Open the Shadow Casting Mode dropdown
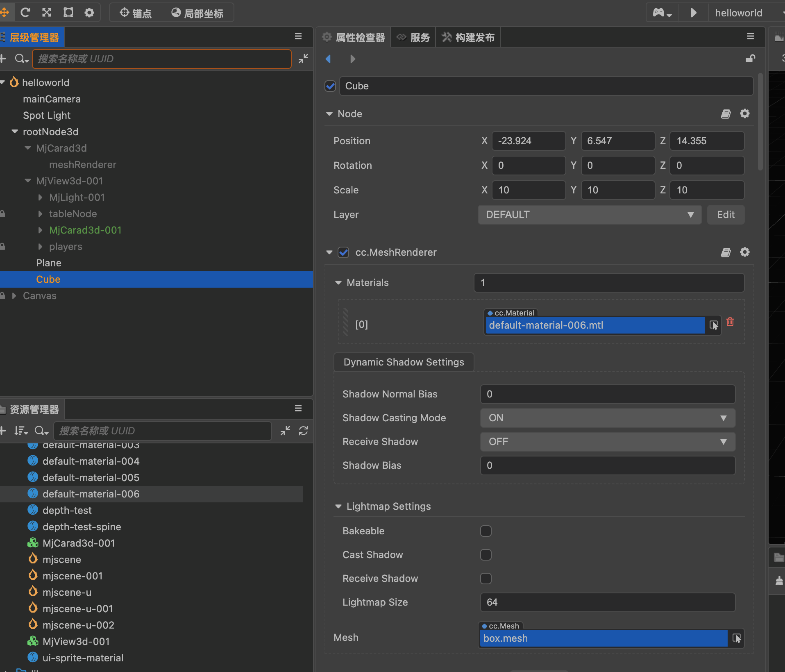 point(607,418)
